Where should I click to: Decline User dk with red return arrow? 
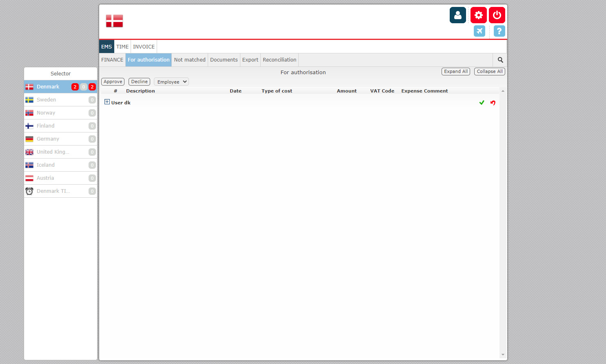coord(493,103)
